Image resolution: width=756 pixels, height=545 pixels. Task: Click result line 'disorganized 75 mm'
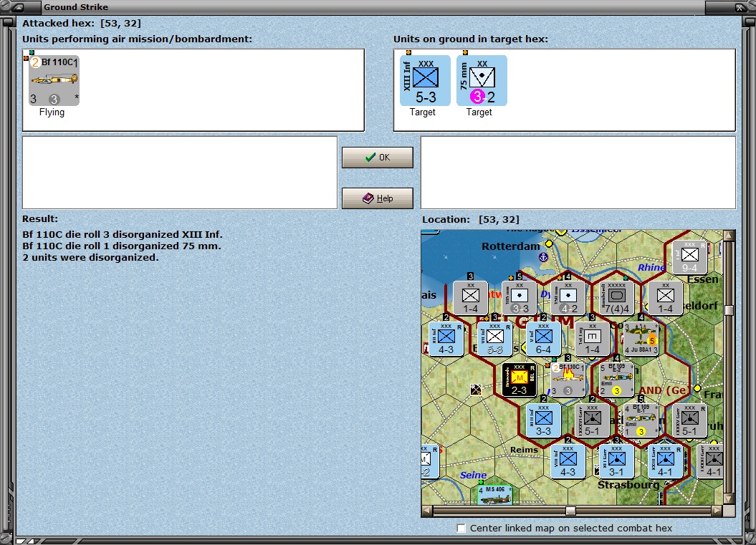coord(122,246)
